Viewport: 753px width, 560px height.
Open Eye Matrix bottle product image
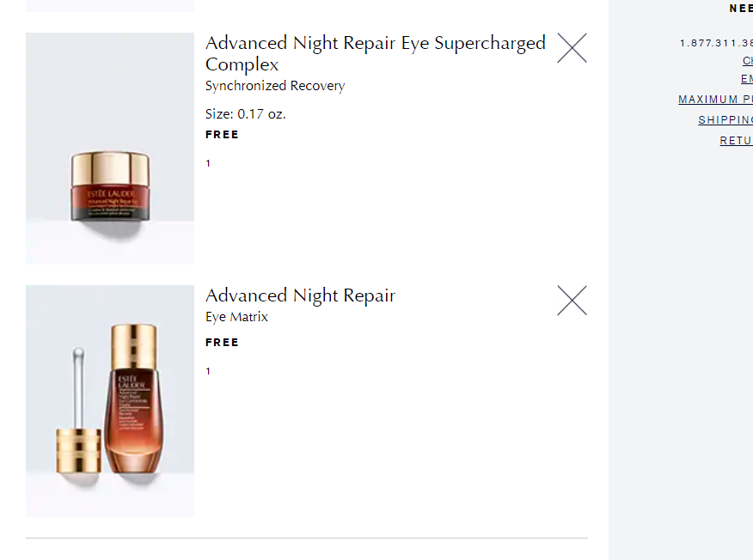pos(110,401)
